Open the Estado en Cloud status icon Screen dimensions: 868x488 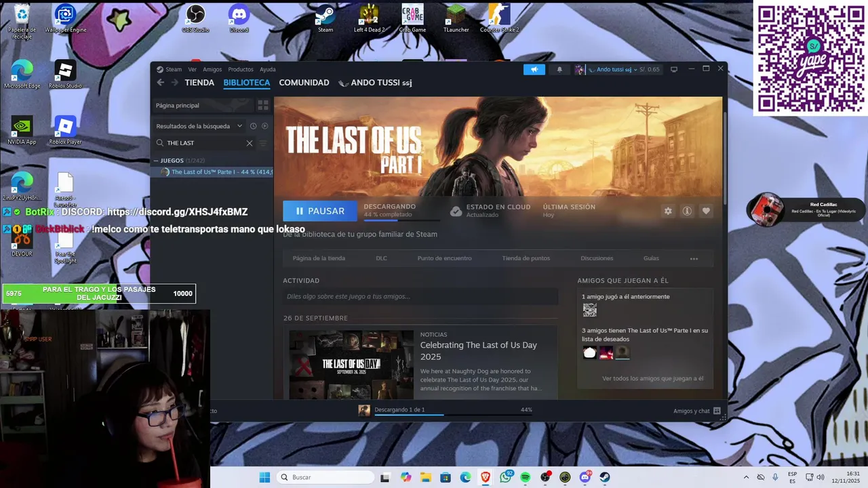(456, 211)
